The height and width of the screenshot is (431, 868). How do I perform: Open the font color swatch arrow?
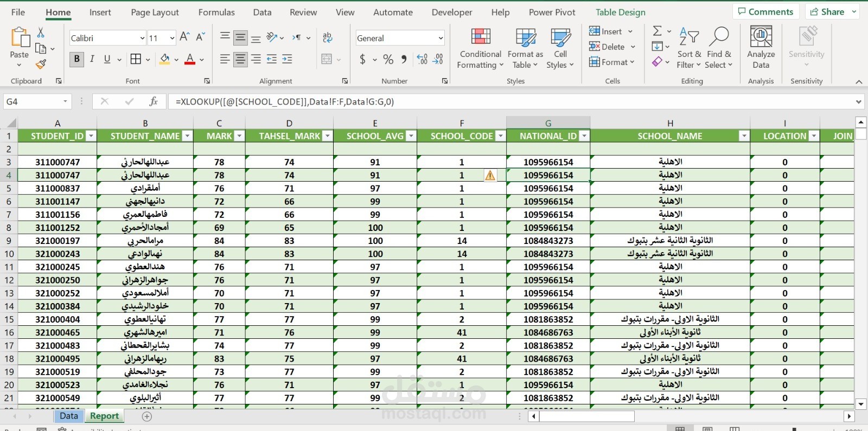(202, 60)
